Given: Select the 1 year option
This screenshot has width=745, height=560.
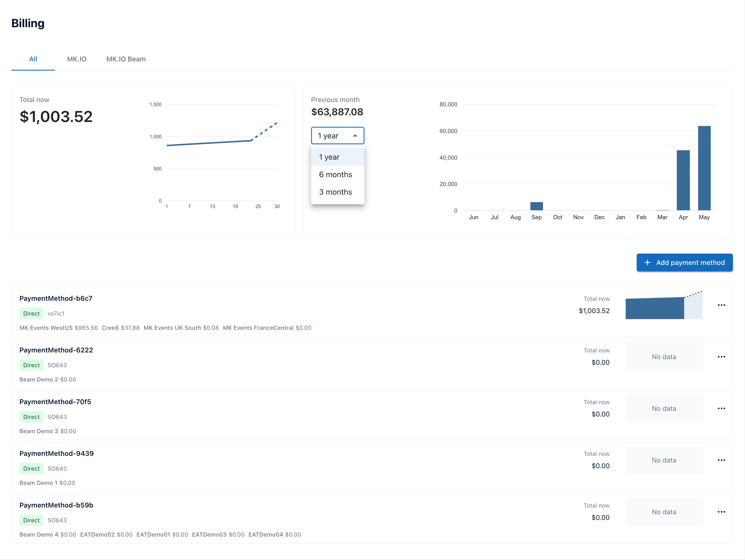Looking at the screenshot, I should coord(337,157).
